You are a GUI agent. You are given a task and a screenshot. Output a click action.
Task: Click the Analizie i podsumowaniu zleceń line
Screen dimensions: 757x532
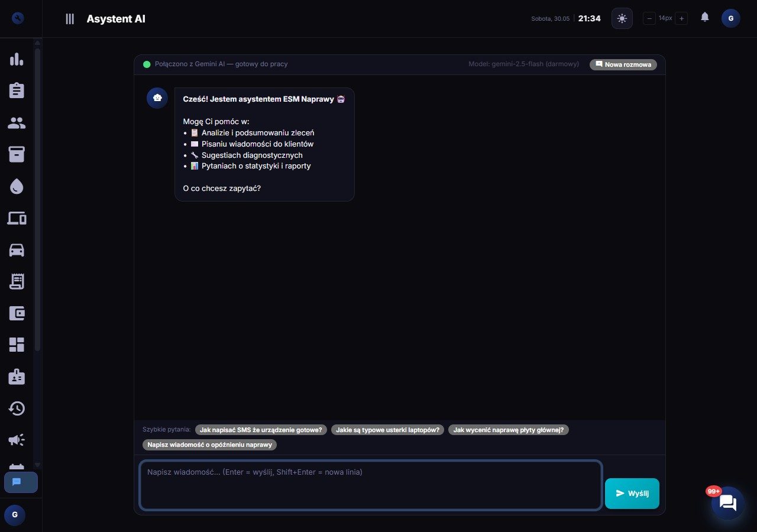253,133
